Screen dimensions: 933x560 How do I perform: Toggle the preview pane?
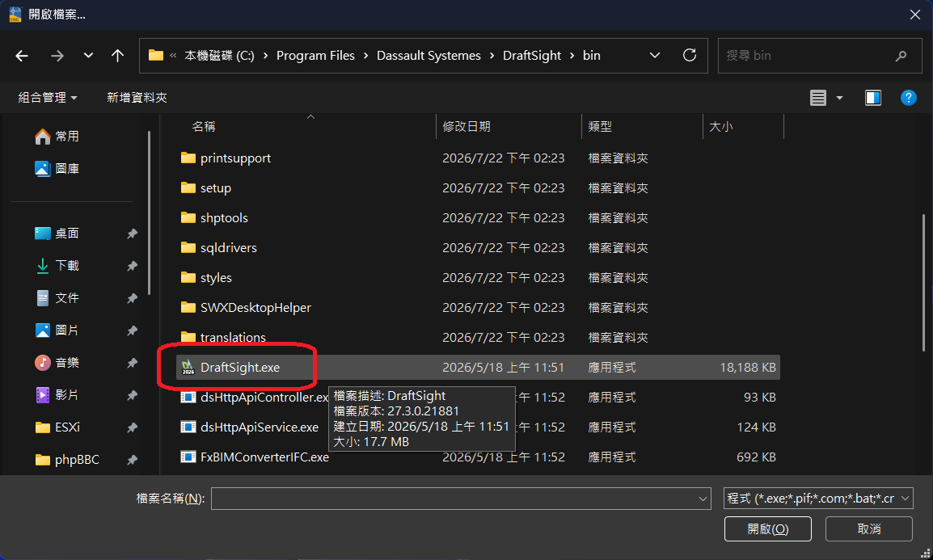click(x=873, y=98)
